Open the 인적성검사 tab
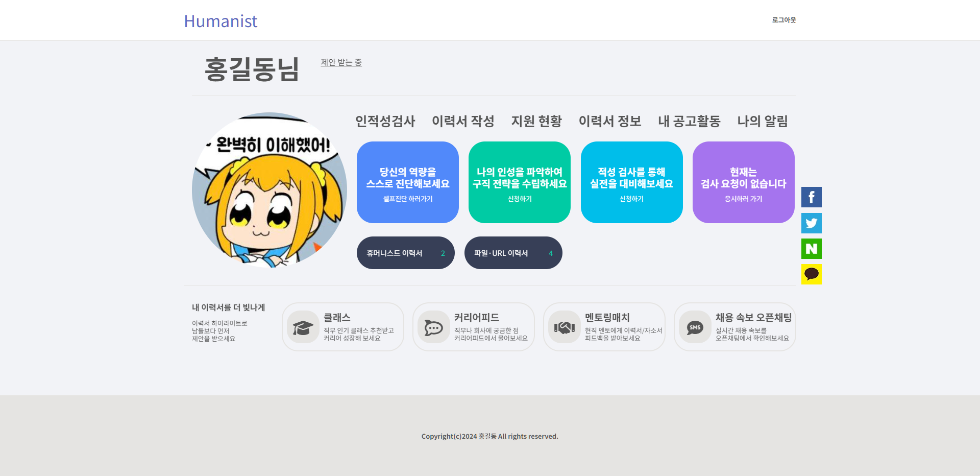 (x=385, y=121)
